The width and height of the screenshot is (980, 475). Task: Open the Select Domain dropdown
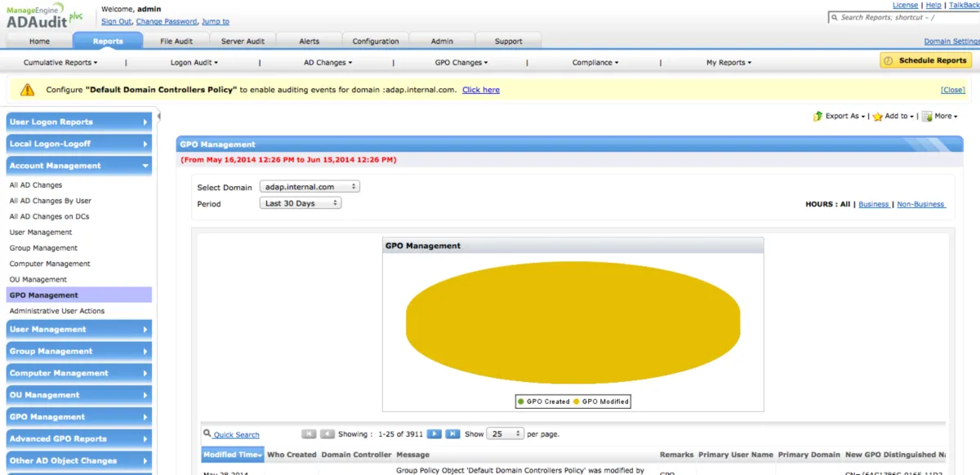[x=310, y=186]
